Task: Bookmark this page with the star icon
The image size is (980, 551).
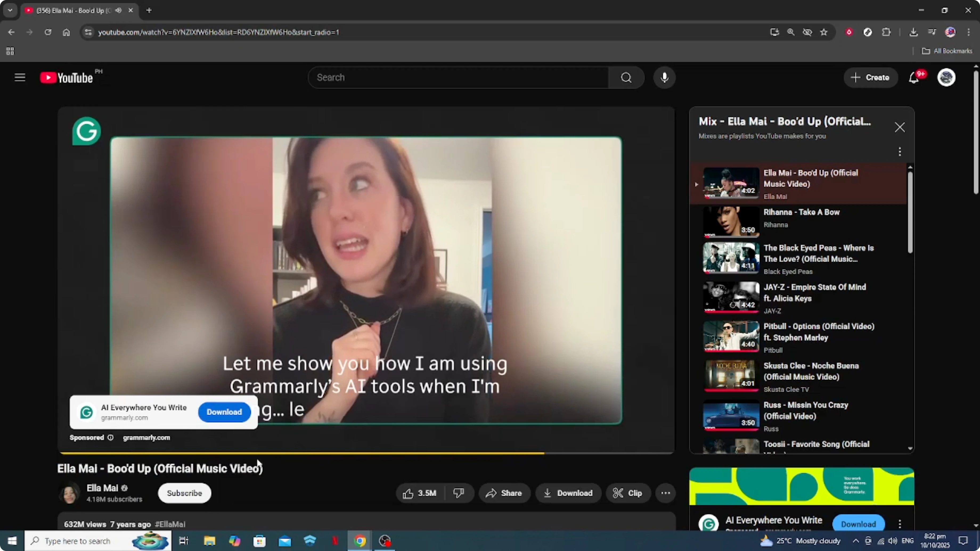Action: (x=824, y=32)
